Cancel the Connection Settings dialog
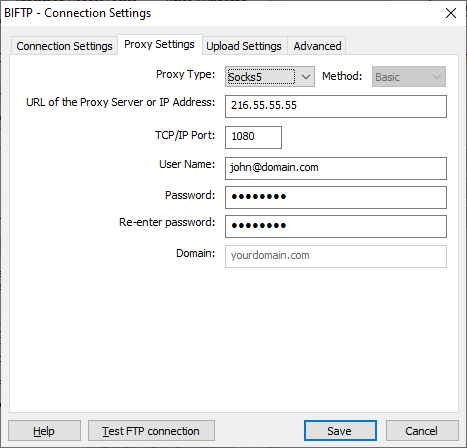 pos(422,431)
